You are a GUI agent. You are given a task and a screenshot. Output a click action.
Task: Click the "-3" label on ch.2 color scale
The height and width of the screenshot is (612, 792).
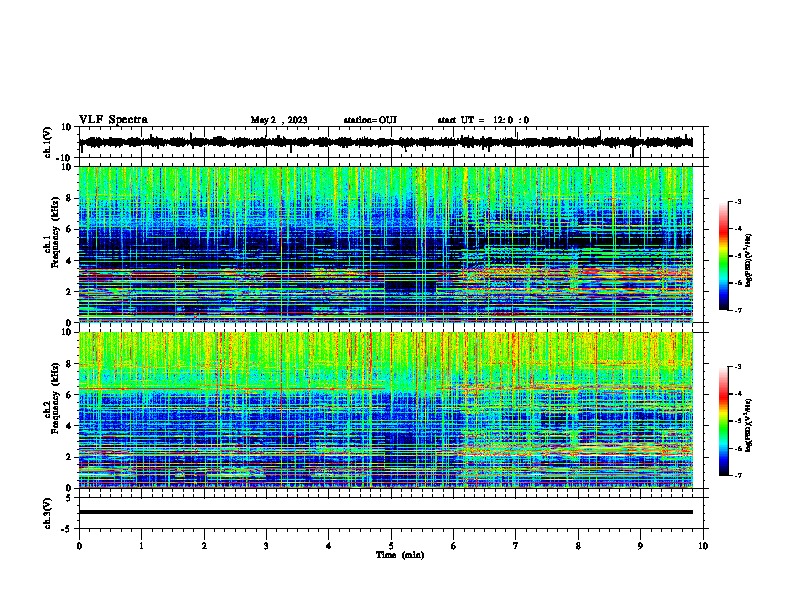pos(737,367)
